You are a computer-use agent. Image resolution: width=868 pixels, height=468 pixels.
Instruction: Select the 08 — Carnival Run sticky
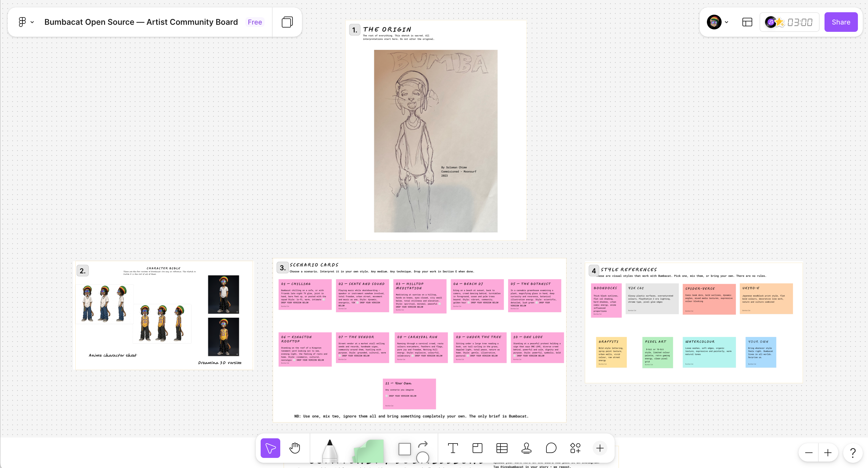coord(421,347)
